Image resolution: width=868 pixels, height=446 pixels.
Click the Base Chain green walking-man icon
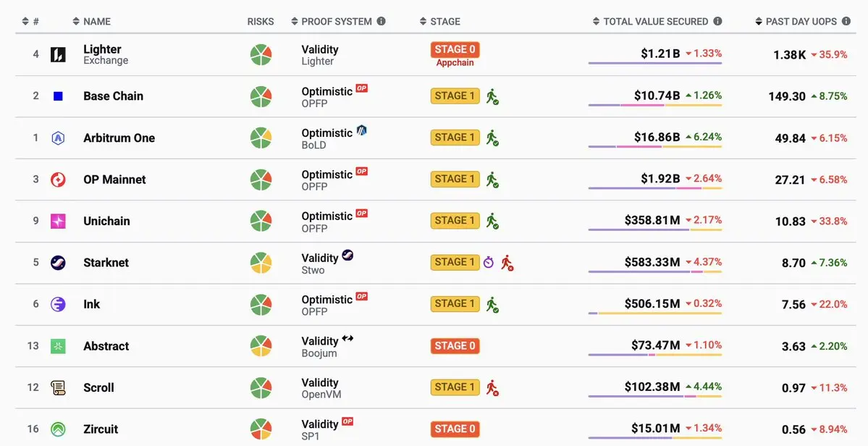coord(492,96)
